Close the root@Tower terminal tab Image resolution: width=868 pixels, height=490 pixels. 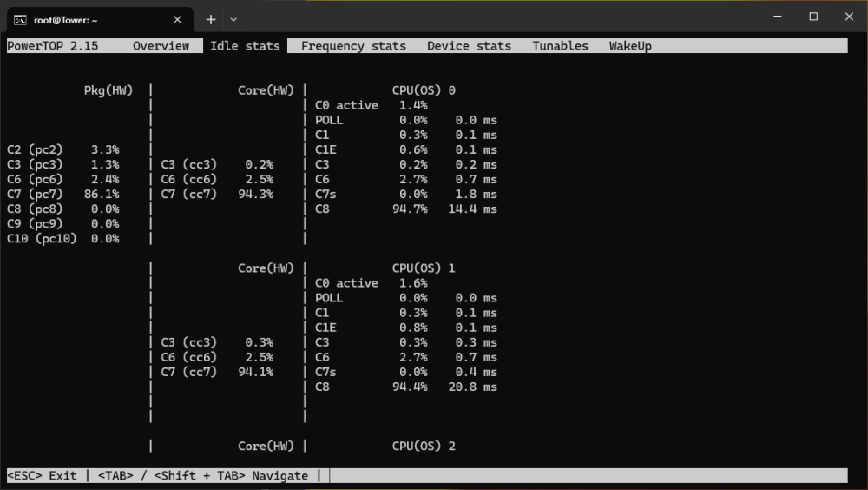click(x=177, y=20)
